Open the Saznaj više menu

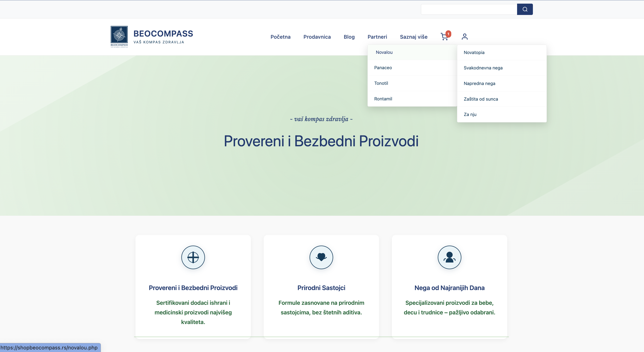(x=414, y=37)
